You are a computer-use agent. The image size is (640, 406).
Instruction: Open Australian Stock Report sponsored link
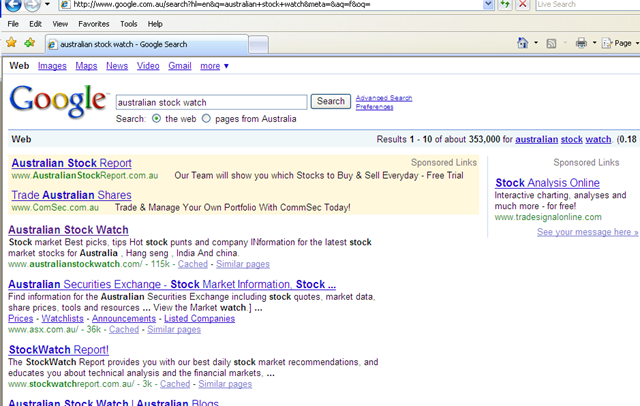pyautogui.click(x=71, y=163)
